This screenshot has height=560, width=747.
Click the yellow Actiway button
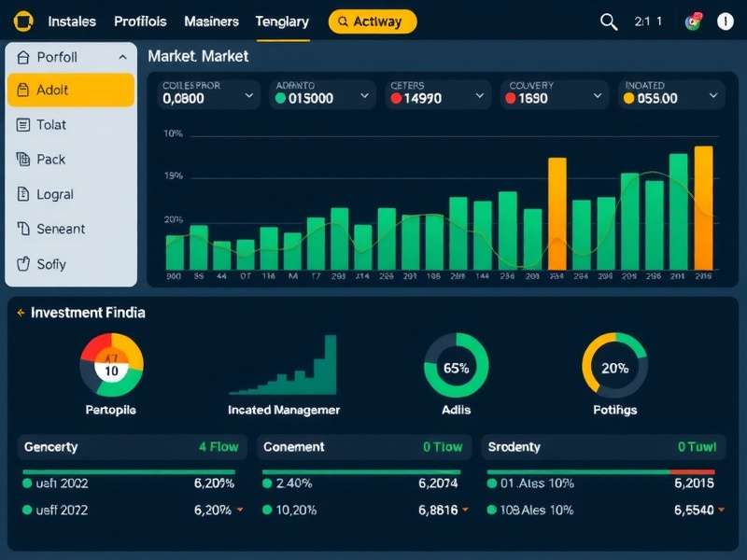pyautogui.click(x=373, y=21)
